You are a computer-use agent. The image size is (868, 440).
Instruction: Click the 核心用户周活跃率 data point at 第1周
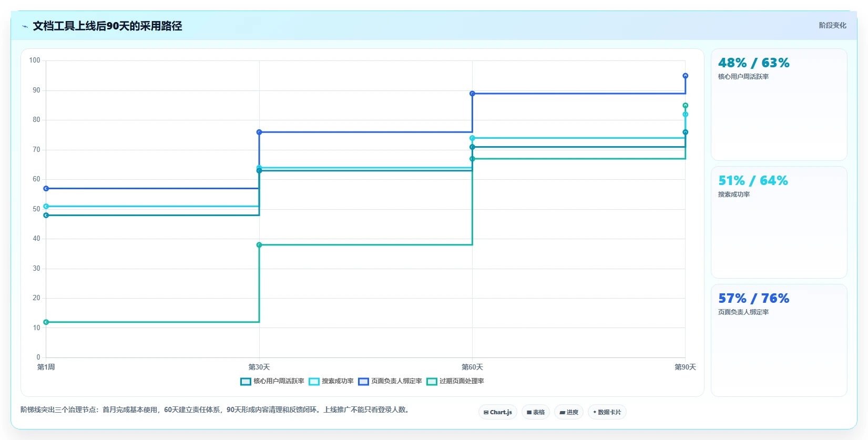46,215
